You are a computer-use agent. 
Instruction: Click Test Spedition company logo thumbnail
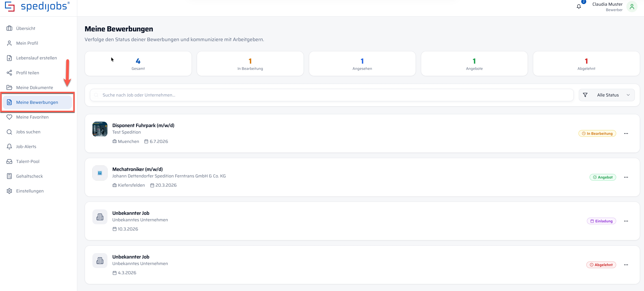pyautogui.click(x=100, y=129)
